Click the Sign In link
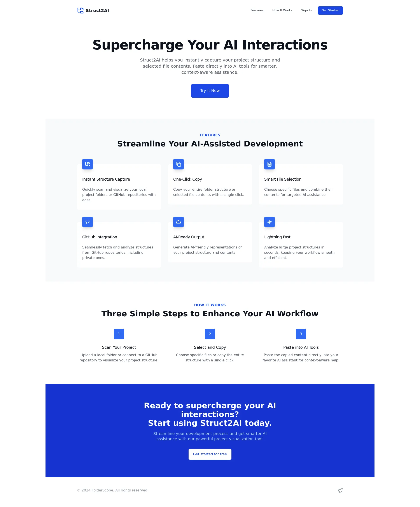The width and height of the screenshot is (420, 507). point(306,10)
